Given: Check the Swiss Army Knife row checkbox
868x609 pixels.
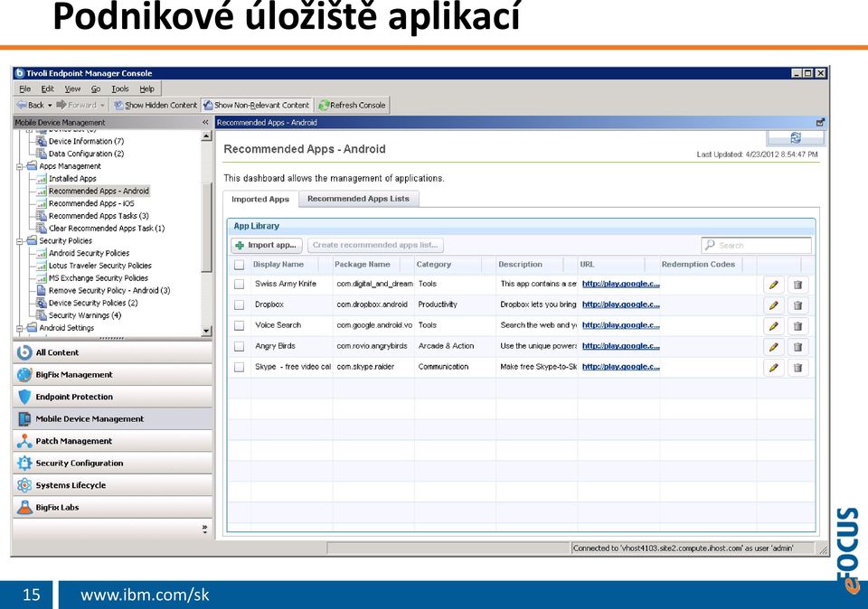Looking at the screenshot, I should coord(239,285).
